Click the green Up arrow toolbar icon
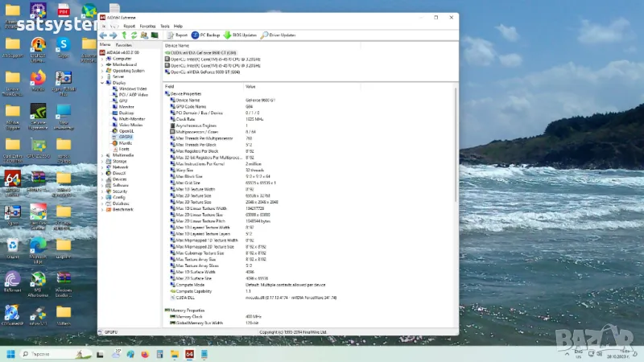 pos(124,35)
